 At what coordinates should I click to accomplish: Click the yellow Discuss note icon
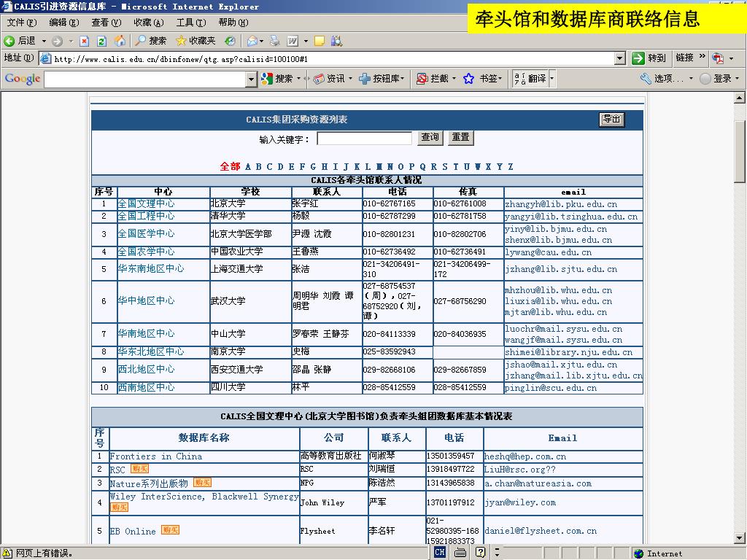click(x=320, y=41)
